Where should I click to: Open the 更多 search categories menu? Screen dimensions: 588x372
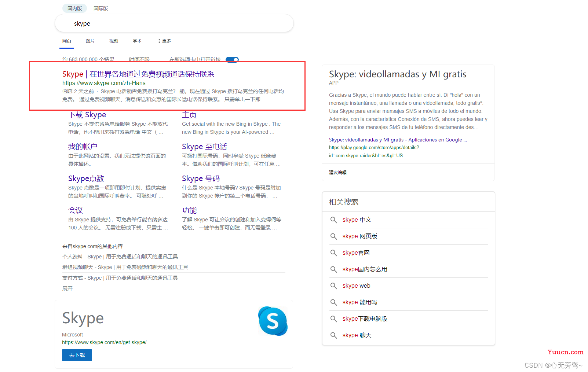tap(164, 41)
